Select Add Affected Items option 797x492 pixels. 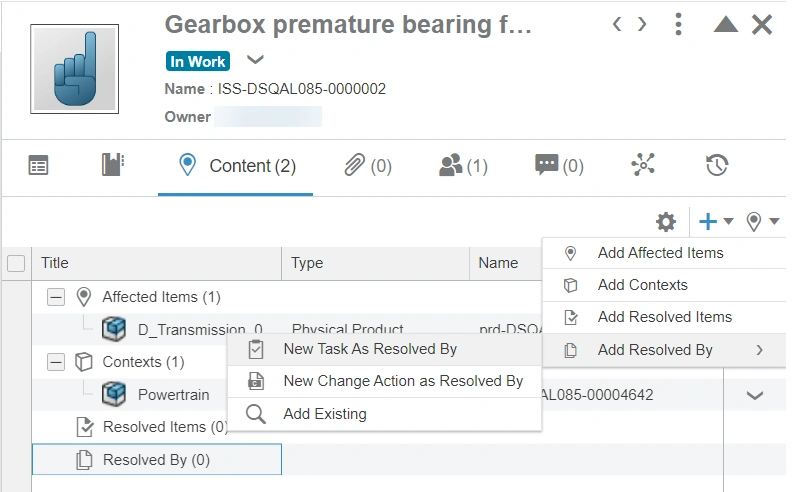point(660,253)
